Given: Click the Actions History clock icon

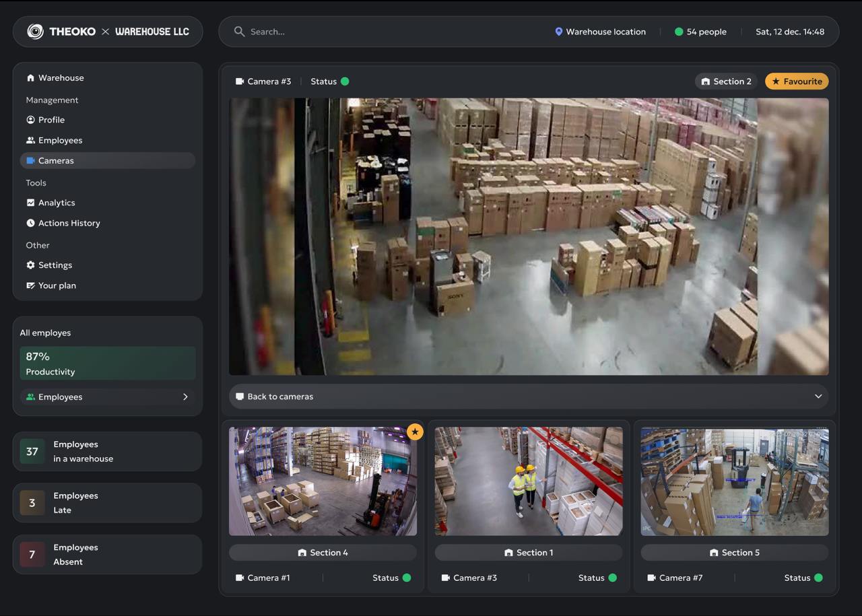Looking at the screenshot, I should pos(30,223).
